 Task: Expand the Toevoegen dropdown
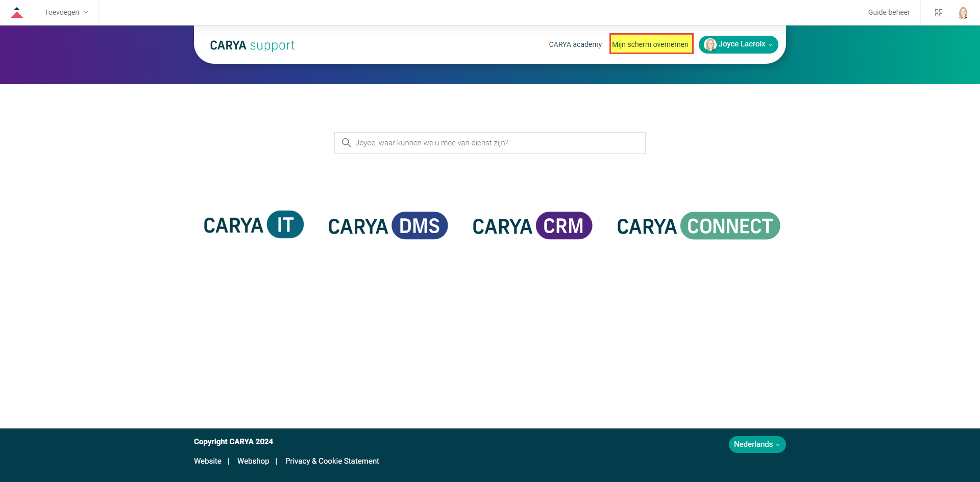[66, 13]
